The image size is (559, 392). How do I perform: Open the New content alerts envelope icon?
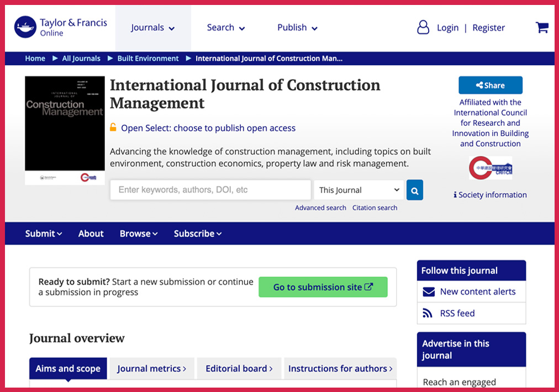[x=429, y=292]
